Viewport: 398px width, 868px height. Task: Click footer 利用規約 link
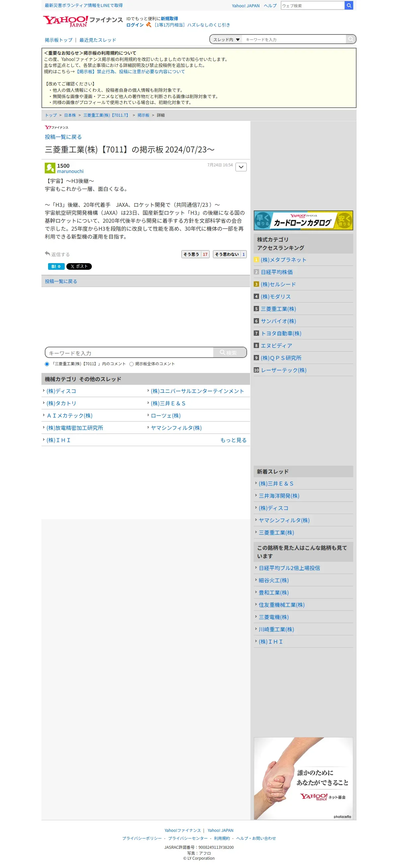tap(222, 839)
